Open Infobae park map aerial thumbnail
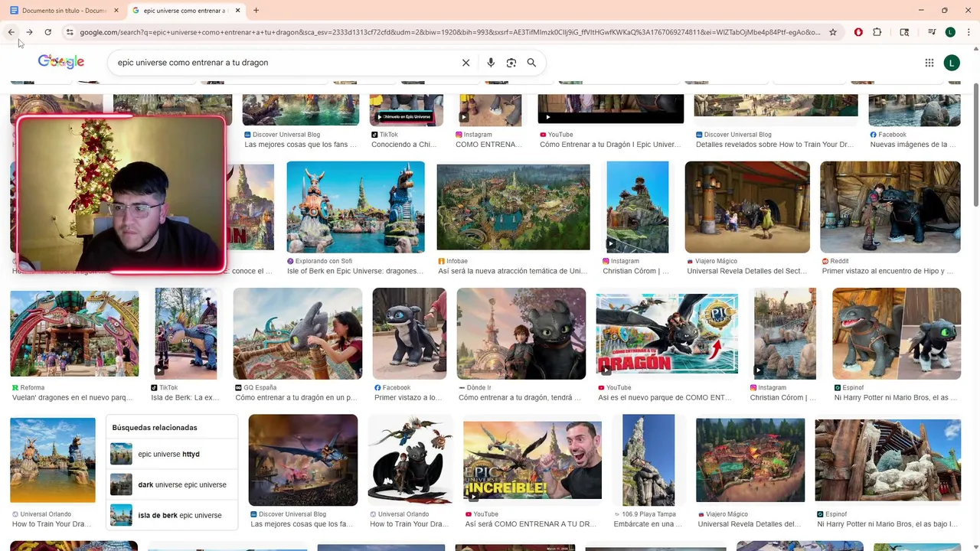Image resolution: width=980 pixels, height=551 pixels. click(513, 207)
